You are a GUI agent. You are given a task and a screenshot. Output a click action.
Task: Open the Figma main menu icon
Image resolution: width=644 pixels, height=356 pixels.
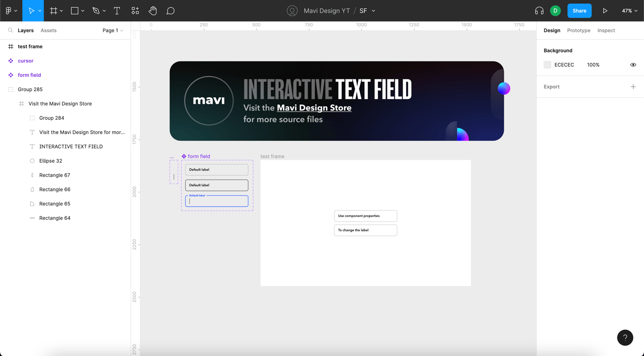click(x=9, y=11)
